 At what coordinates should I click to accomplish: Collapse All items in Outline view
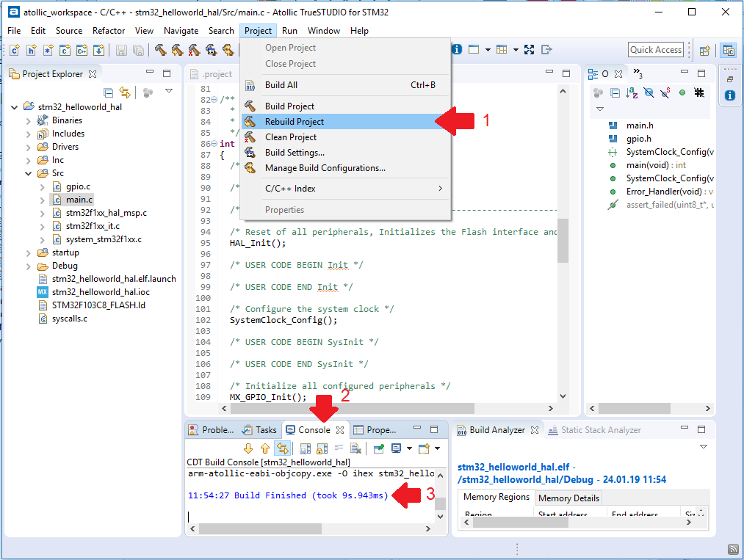coord(615,92)
